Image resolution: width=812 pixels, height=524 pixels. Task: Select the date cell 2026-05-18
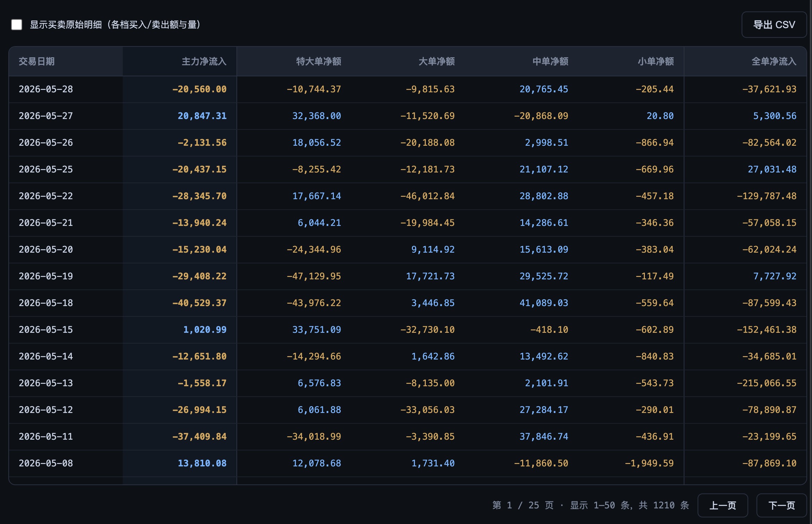[46, 303]
